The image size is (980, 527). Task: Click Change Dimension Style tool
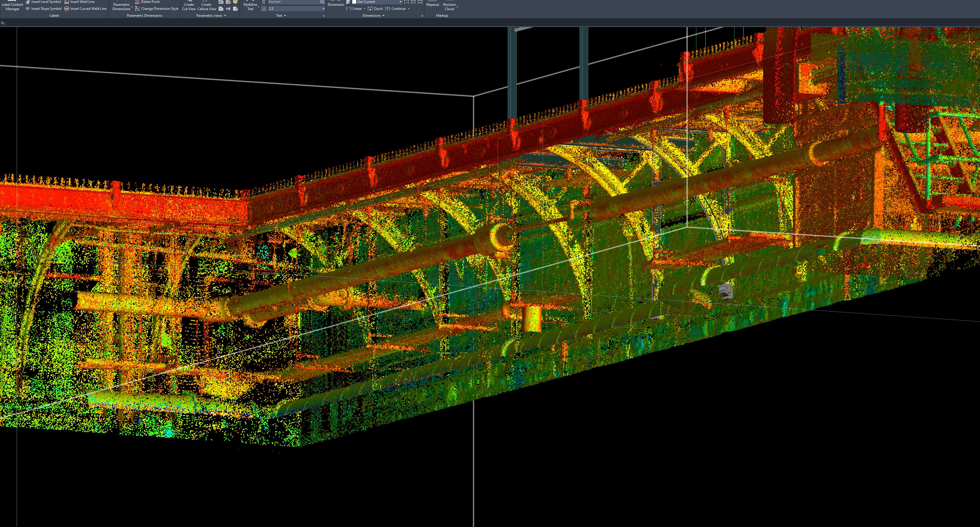(159, 8)
